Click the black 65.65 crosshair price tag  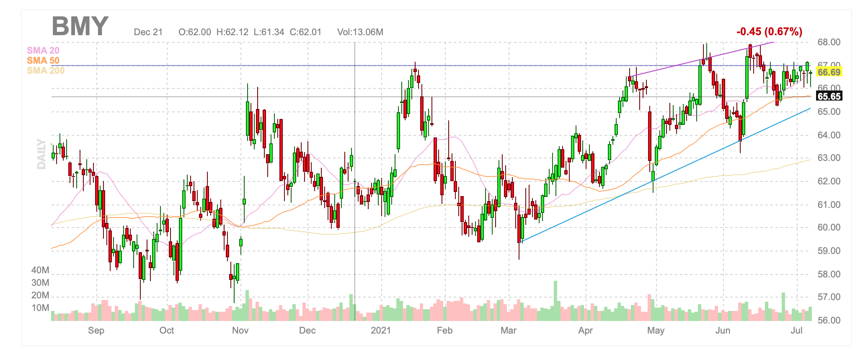coord(829,96)
